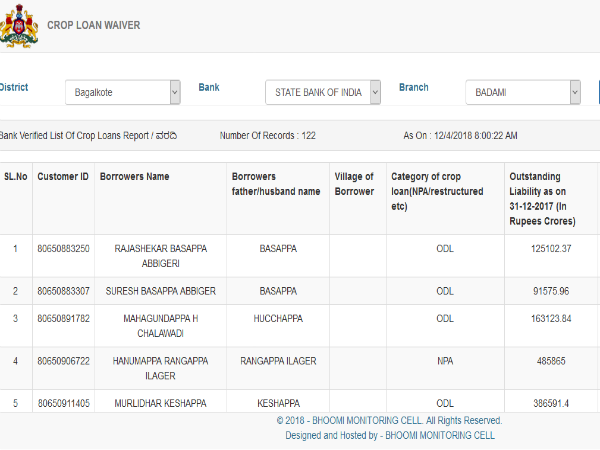Click the Borrowers Name column header
This screenshot has height=450, width=600.
coord(135,177)
